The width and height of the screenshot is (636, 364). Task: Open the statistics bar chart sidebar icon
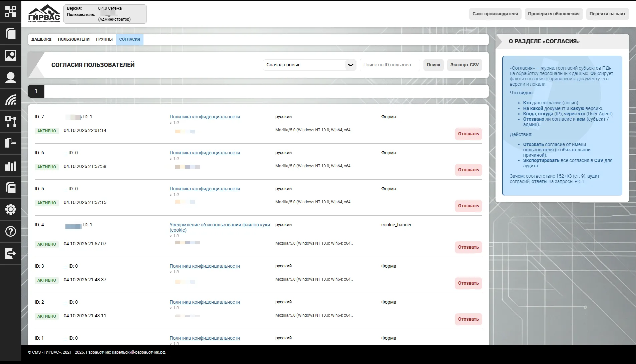pyautogui.click(x=11, y=165)
